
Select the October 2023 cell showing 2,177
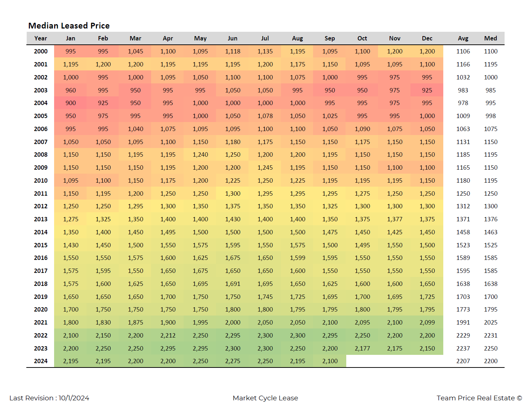pyautogui.click(x=362, y=348)
